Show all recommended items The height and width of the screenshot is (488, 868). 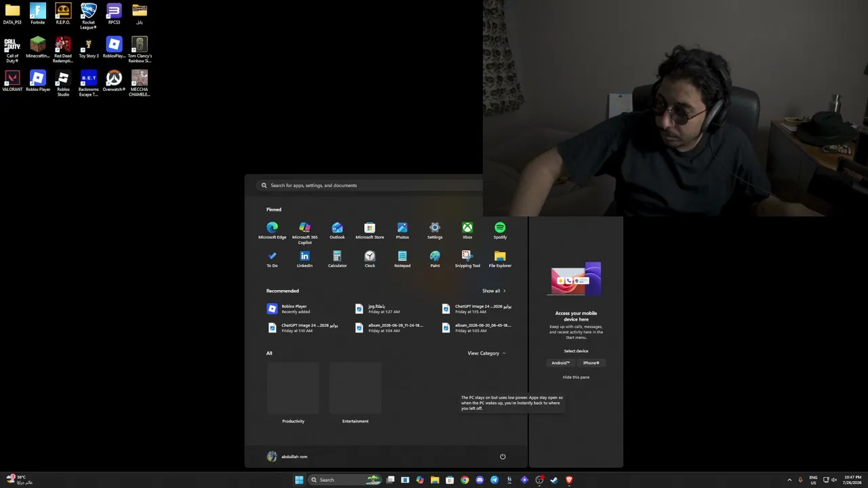494,291
